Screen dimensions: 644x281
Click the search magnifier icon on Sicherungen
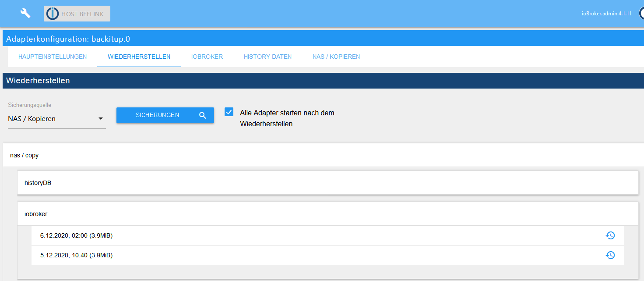[202, 115]
